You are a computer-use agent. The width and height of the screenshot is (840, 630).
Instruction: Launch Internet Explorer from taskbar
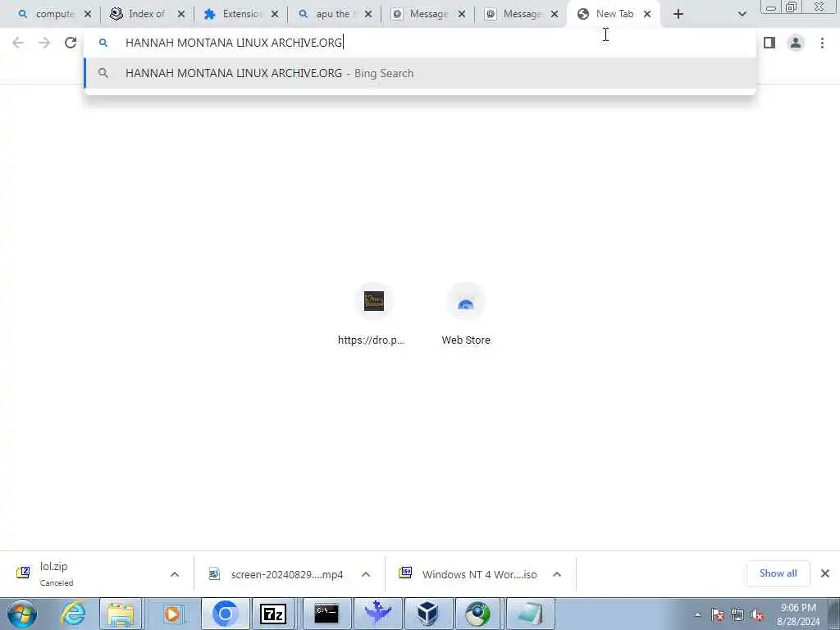click(72, 614)
